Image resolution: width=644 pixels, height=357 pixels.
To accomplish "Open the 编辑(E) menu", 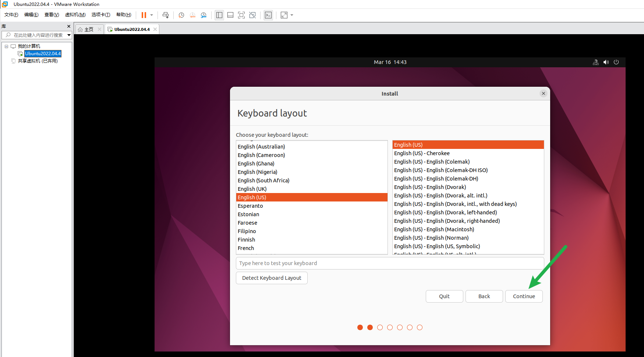I will [31, 15].
